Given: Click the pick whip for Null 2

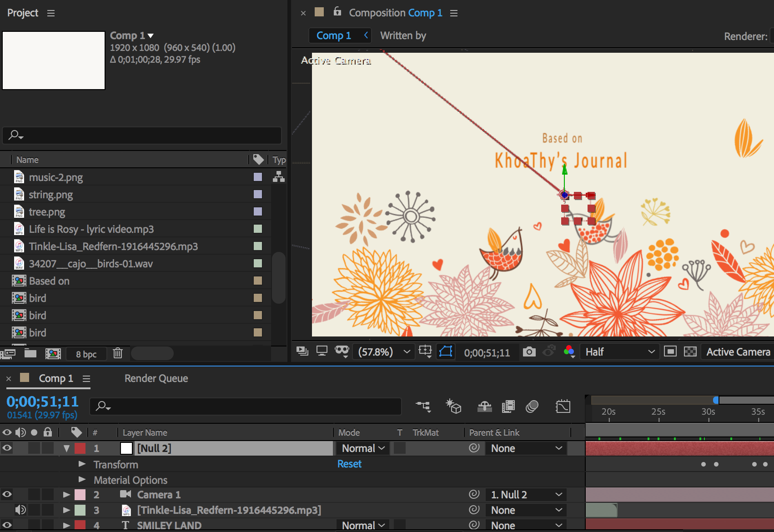Looking at the screenshot, I should pyautogui.click(x=474, y=448).
